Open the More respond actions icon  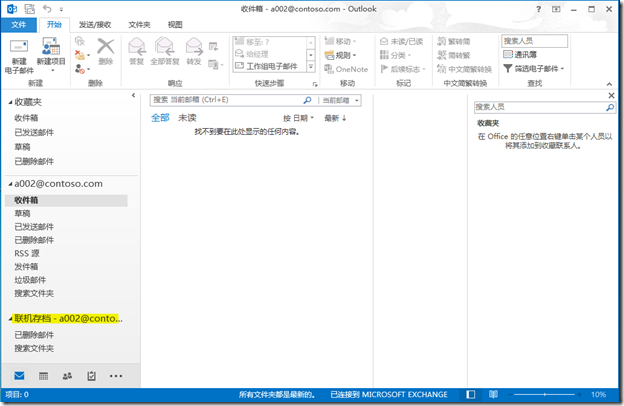click(x=216, y=64)
